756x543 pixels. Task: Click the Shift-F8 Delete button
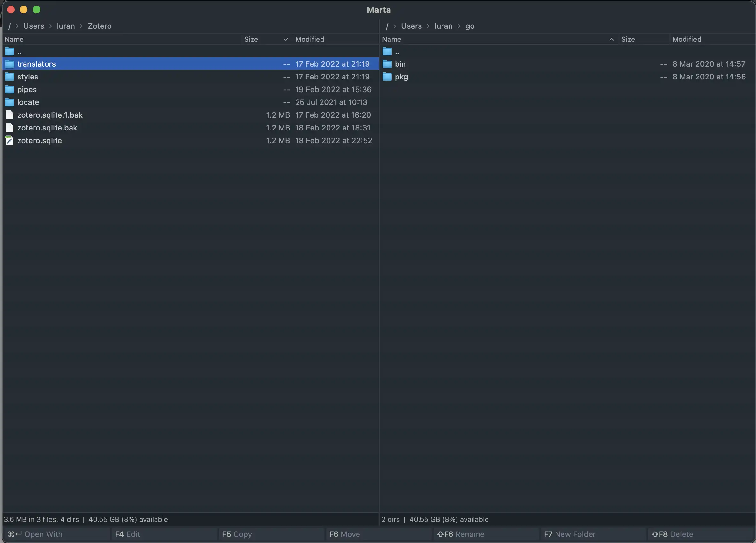click(672, 534)
